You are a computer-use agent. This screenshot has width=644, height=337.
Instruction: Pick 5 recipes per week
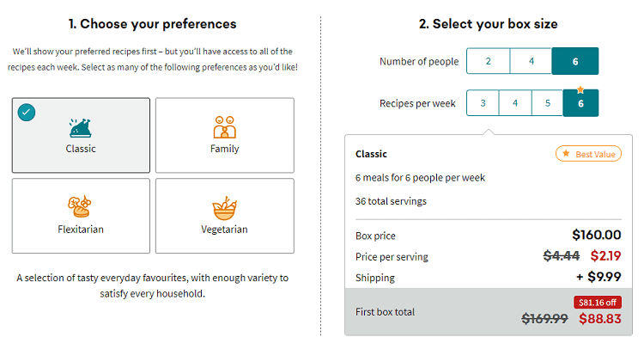[x=548, y=103]
